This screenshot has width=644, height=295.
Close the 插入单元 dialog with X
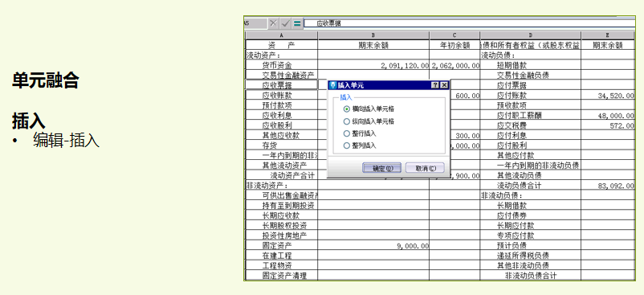click(444, 85)
